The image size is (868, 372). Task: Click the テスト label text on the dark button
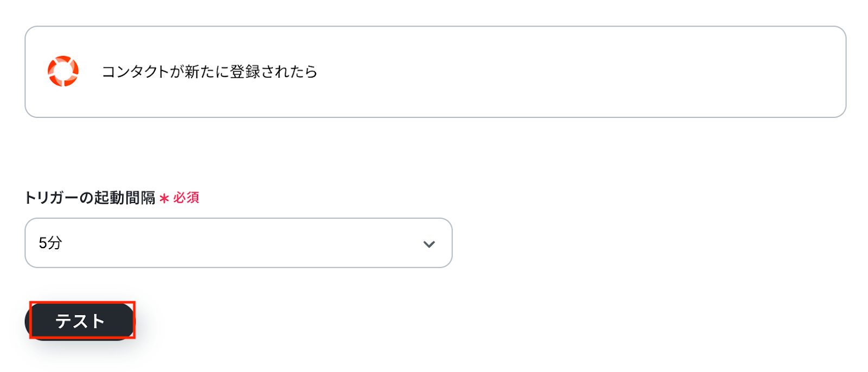(x=80, y=321)
